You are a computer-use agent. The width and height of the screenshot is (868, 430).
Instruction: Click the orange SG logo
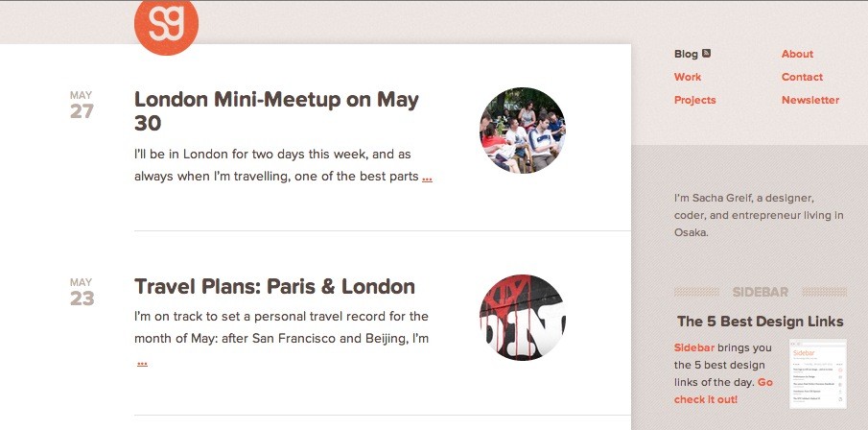click(166, 24)
